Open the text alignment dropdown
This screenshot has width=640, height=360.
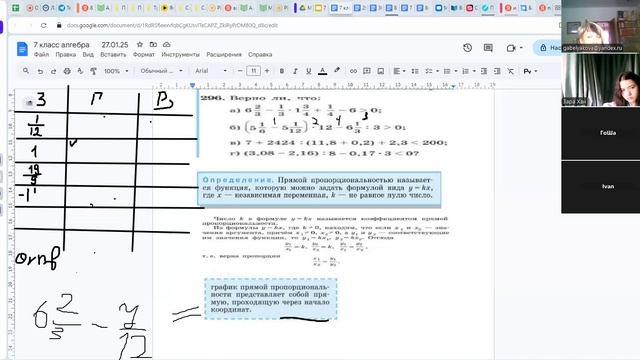coord(399,71)
